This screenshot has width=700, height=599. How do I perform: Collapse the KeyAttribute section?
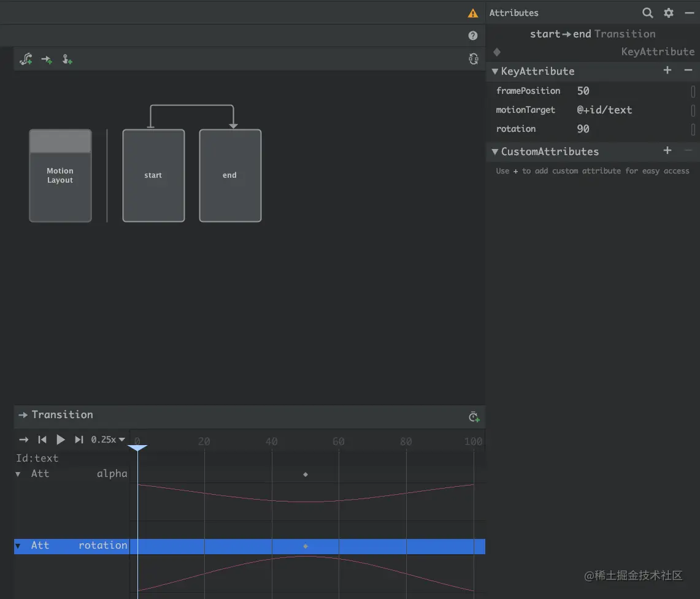pyautogui.click(x=494, y=71)
